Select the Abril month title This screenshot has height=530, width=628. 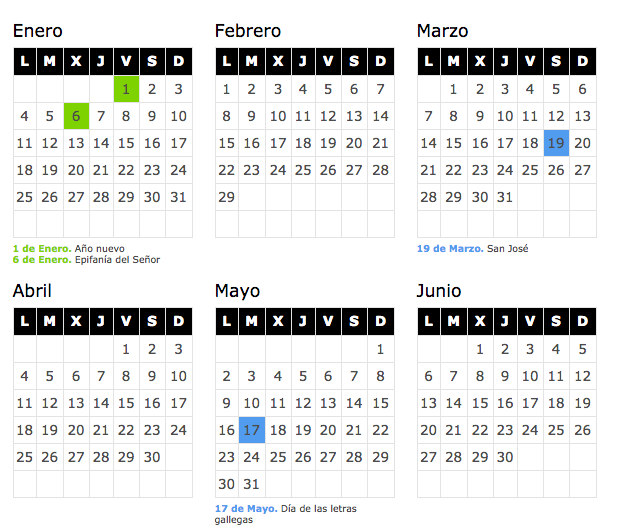coord(32,291)
